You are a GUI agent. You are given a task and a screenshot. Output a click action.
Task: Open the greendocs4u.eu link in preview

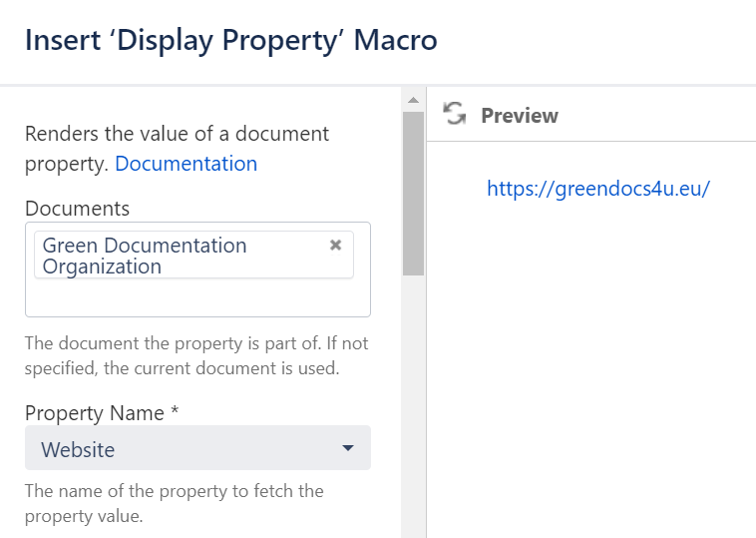(x=597, y=188)
